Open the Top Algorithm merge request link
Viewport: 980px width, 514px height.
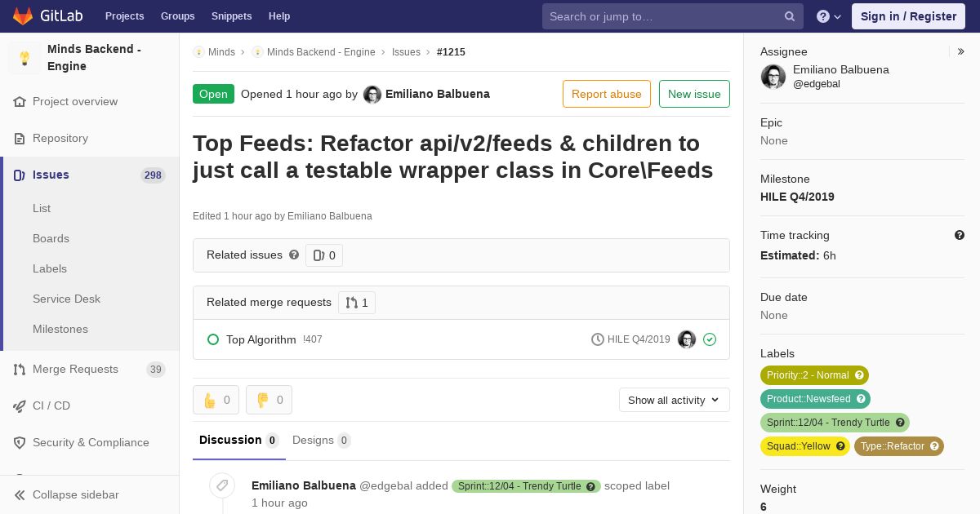pos(261,339)
